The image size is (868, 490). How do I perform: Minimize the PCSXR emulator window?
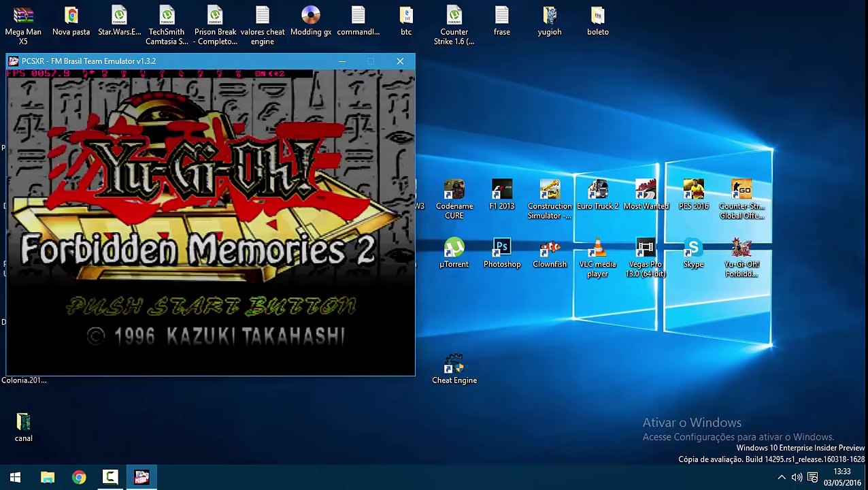pyautogui.click(x=342, y=61)
